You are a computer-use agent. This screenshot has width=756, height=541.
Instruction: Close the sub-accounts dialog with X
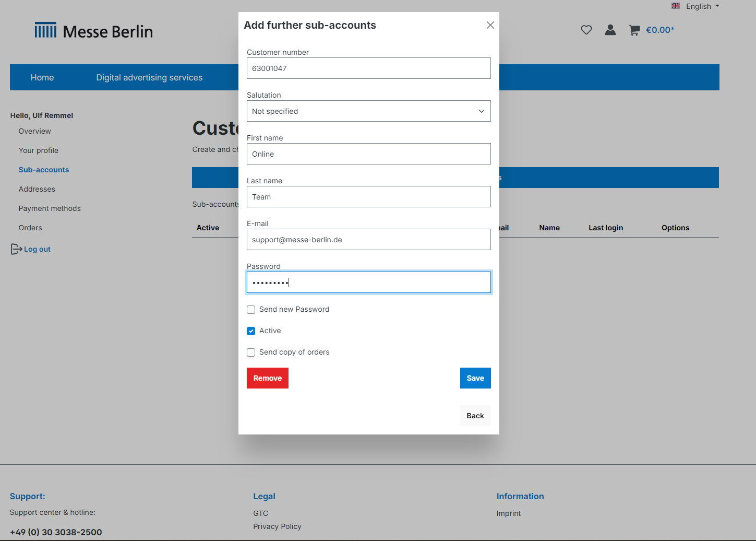click(x=490, y=25)
